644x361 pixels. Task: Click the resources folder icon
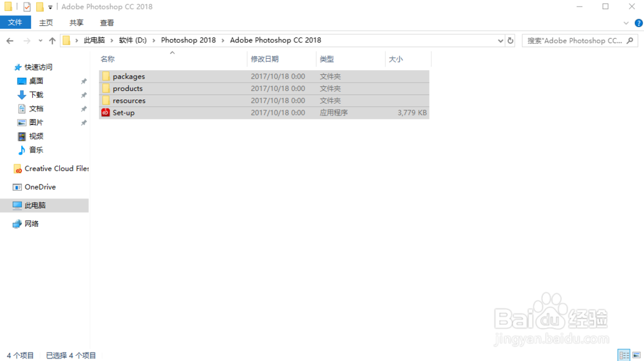click(x=106, y=101)
